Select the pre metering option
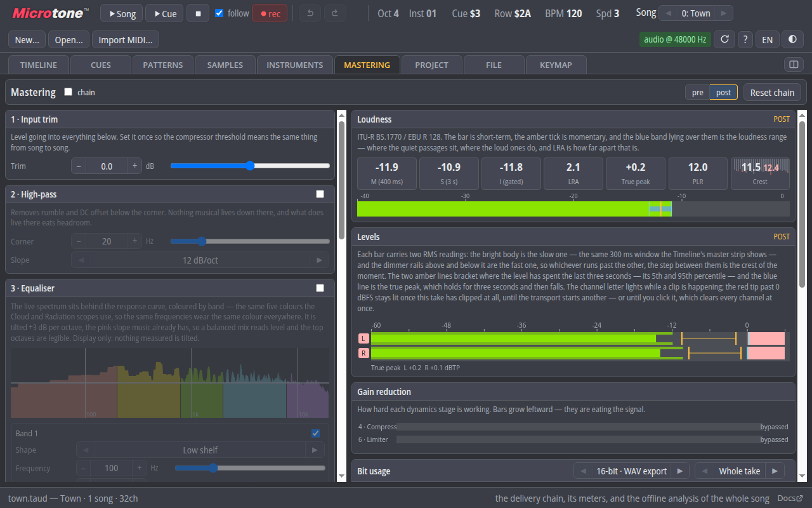This screenshot has height=508, width=812. 697,92
